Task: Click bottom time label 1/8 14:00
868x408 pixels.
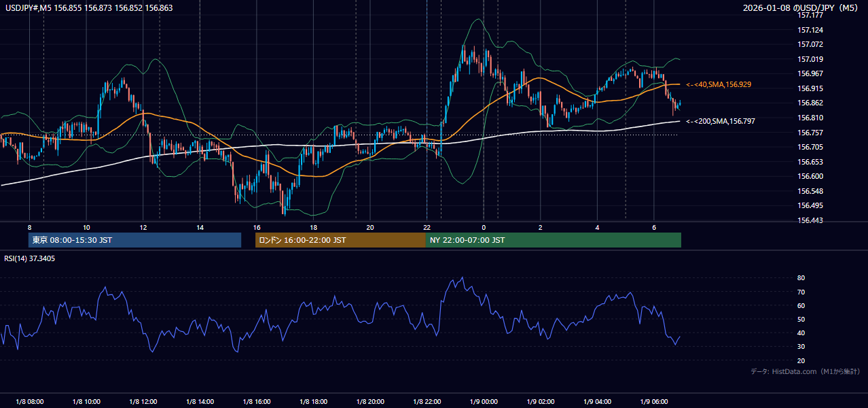Action: [200, 401]
